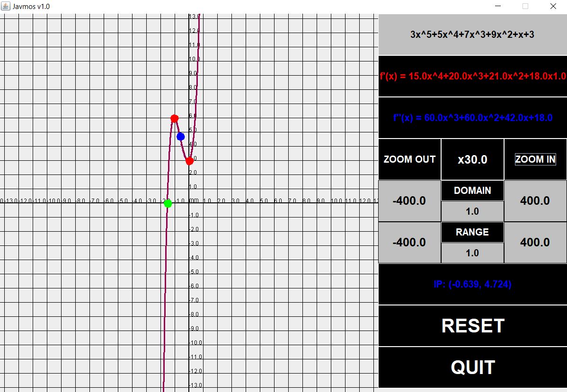Click the -10.0 label on the y-axis

pyautogui.click(x=195, y=342)
